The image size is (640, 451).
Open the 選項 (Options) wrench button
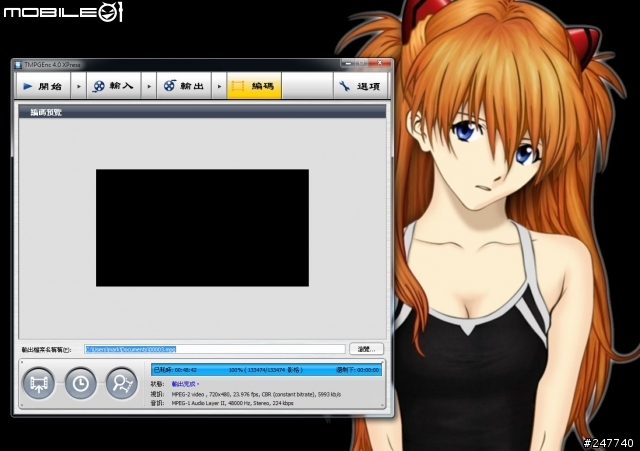click(x=360, y=86)
